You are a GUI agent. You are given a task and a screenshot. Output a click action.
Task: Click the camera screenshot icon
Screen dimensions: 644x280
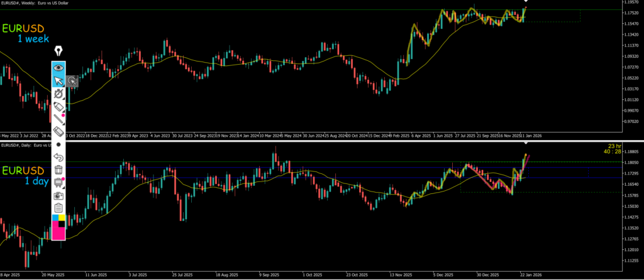[58, 195]
